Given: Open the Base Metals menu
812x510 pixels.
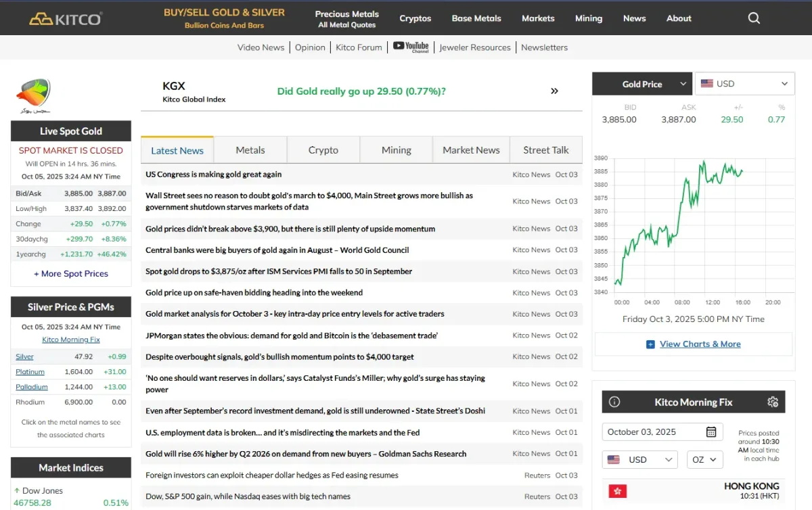Looking at the screenshot, I should (476, 18).
